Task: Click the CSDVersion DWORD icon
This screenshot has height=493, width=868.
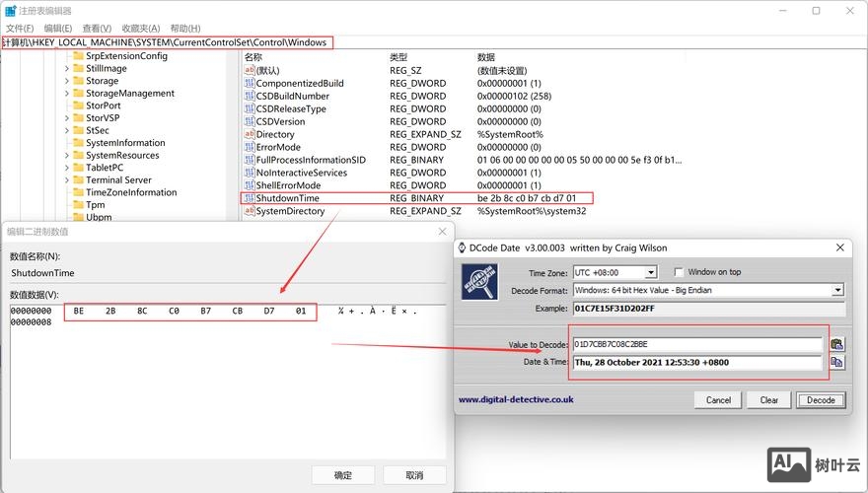Action: [x=250, y=121]
